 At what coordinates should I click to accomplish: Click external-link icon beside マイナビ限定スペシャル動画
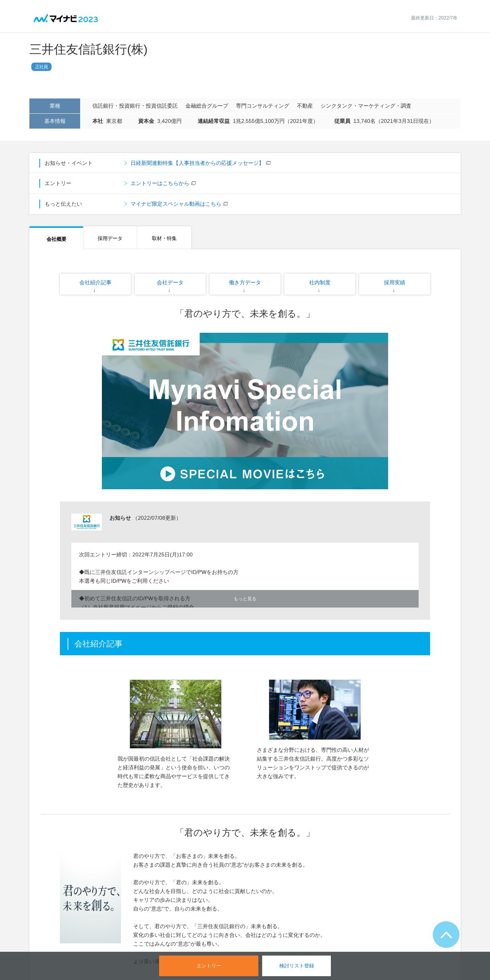pyautogui.click(x=226, y=204)
